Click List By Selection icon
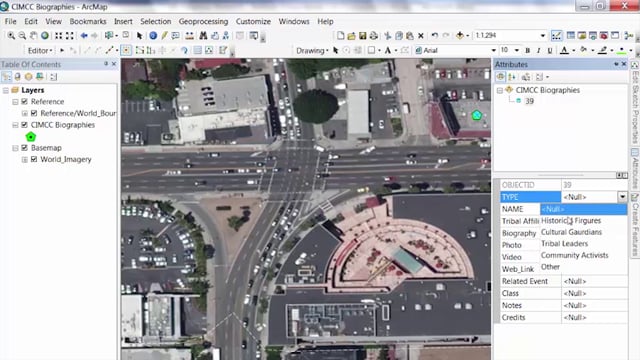640x360 pixels. coord(40,77)
